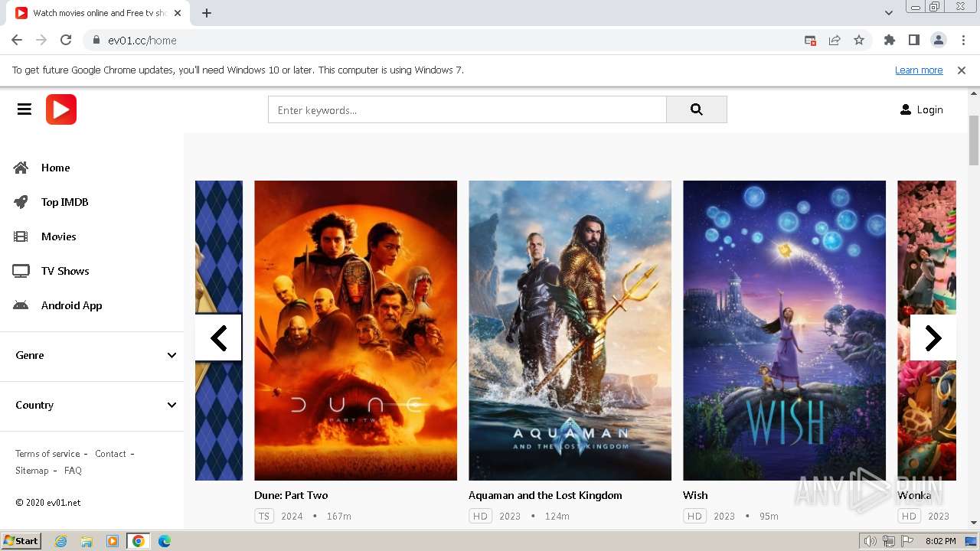Share this page icon
980x551 pixels.
point(835,40)
